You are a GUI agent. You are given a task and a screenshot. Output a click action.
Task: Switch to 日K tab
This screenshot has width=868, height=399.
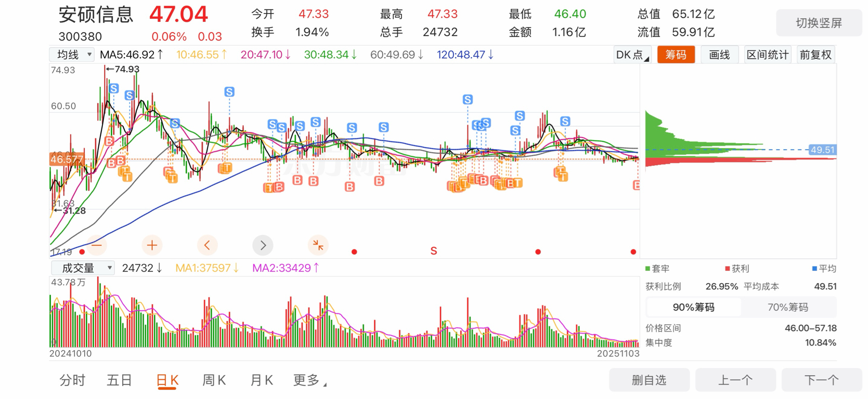point(167,380)
